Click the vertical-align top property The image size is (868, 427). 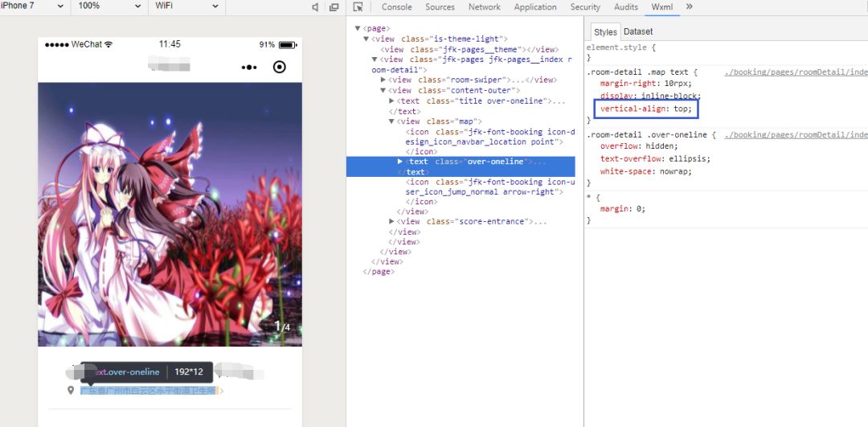(x=646, y=109)
